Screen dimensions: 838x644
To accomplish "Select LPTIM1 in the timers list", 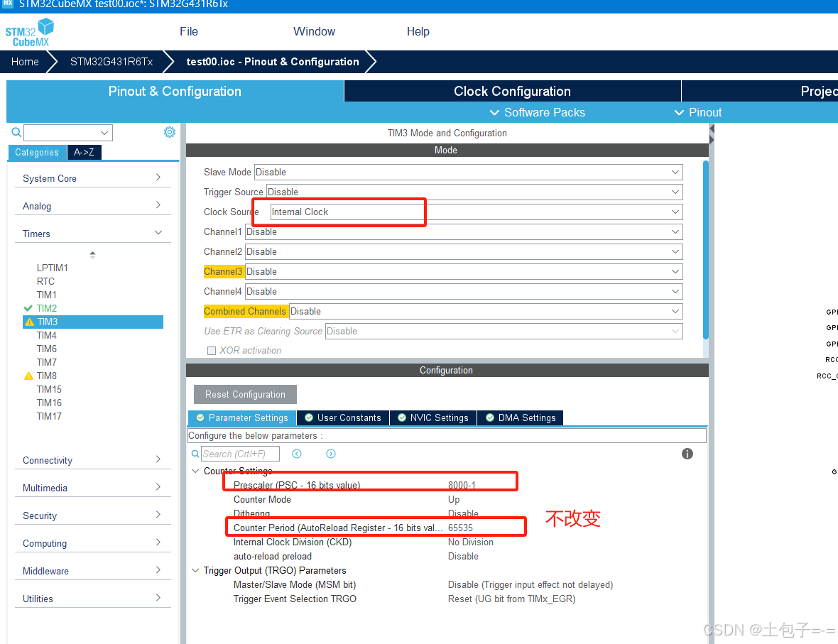I will tap(53, 268).
